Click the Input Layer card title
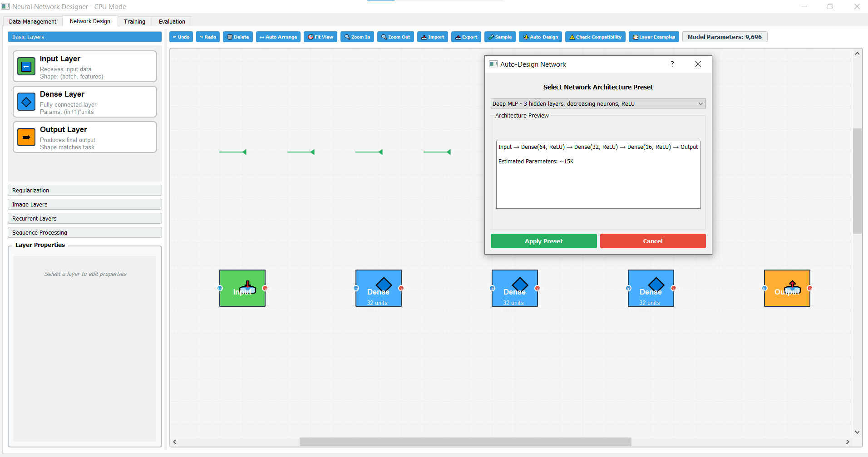 coord(60,59)
